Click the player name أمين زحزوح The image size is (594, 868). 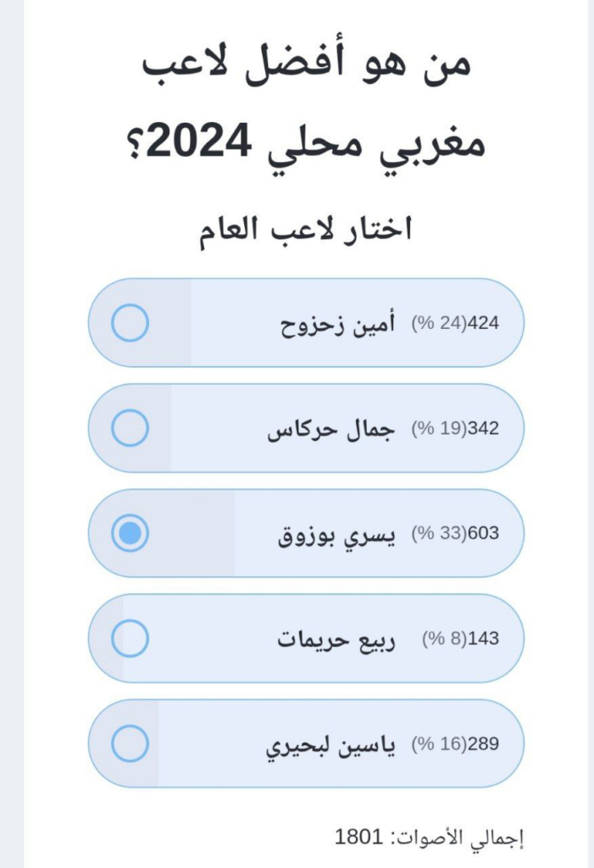tap(338, 324)
